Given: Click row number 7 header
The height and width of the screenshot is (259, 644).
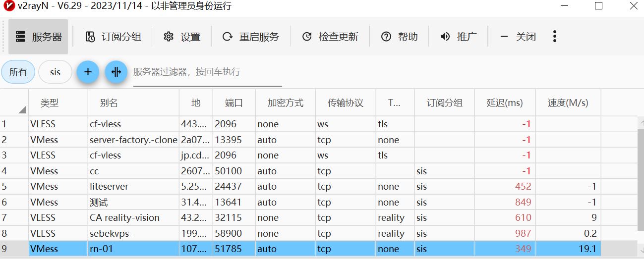Looking at the screenshot, I should (14, 218).
